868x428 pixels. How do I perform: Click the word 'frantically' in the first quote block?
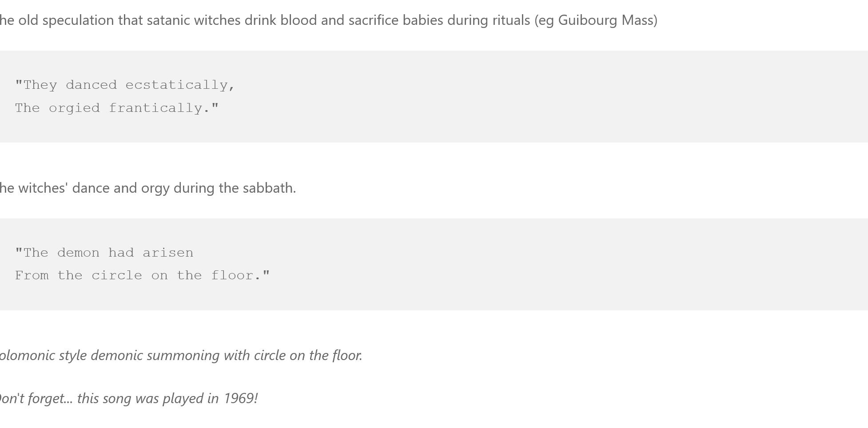(159, 108)
